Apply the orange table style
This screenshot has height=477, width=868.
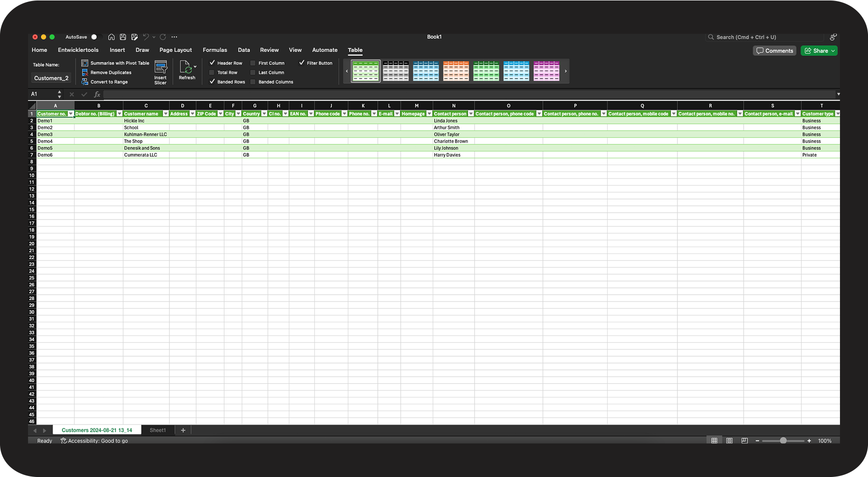point(456,71)
